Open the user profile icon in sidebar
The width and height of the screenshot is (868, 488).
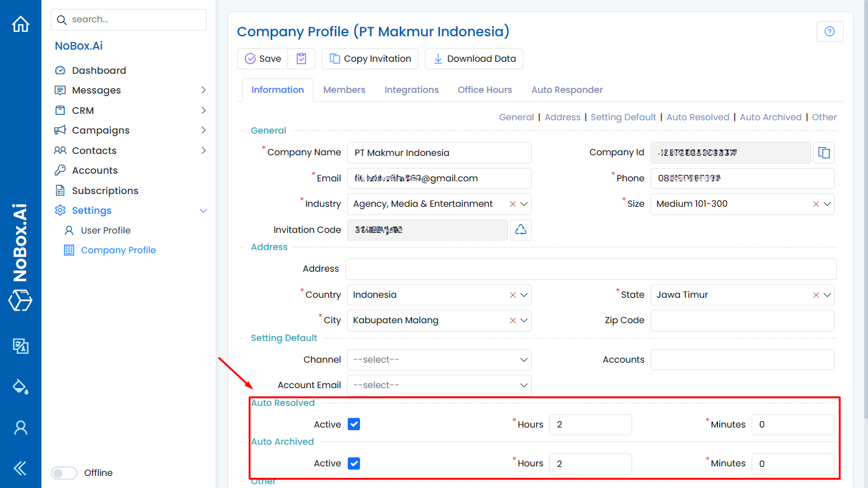pos(20,428)
